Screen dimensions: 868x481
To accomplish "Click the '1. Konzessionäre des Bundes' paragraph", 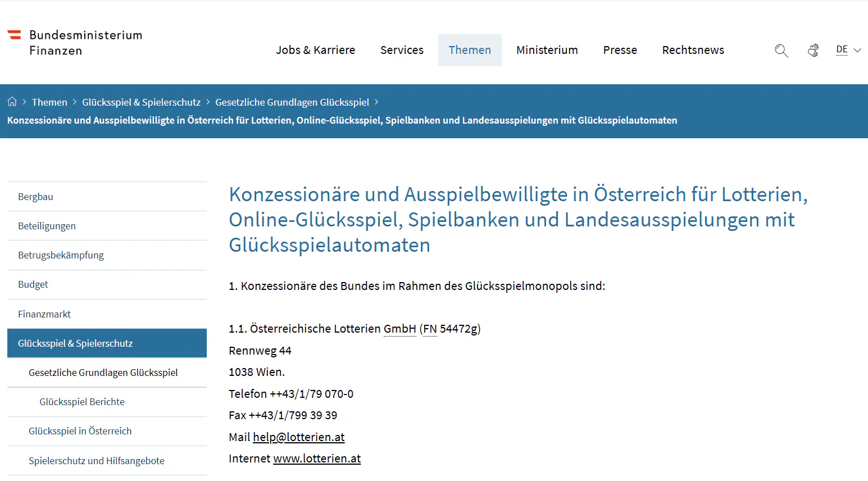I will click(x=417, y=286).
